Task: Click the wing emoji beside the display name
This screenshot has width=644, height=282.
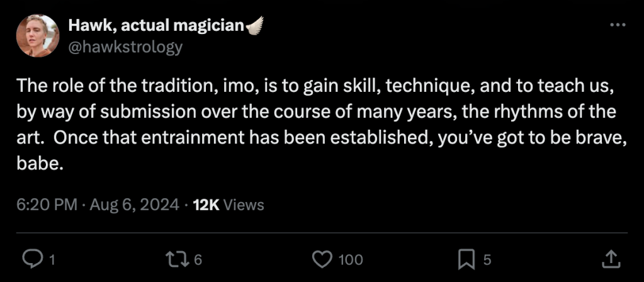Action: 254,25
